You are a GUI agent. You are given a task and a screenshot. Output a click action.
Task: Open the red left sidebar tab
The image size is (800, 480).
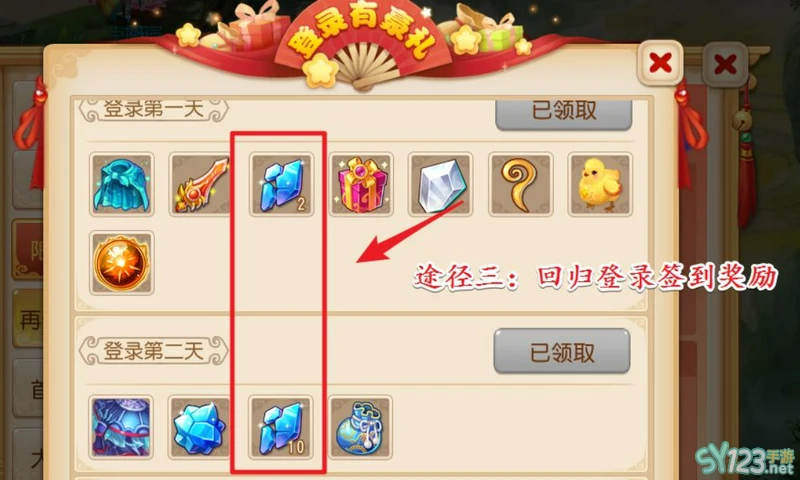tap(29, 250)
